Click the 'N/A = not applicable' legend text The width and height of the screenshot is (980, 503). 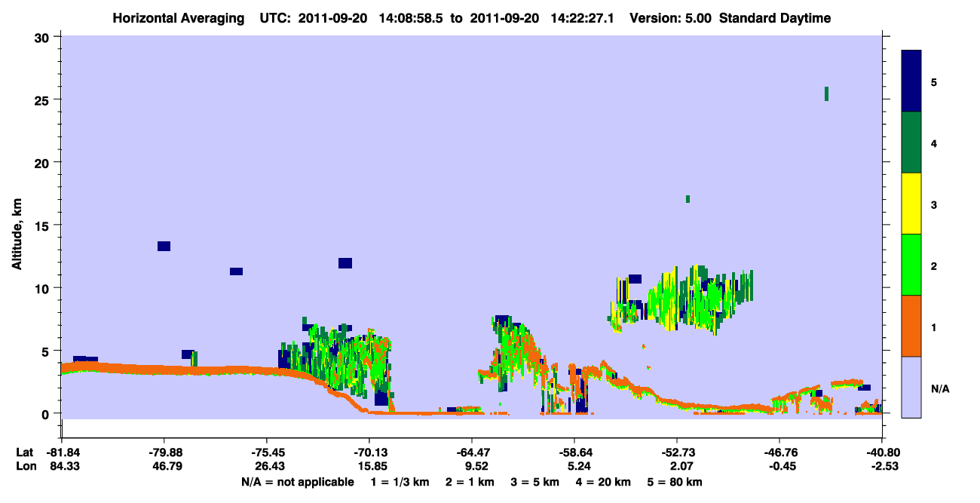tap(297, 482)
